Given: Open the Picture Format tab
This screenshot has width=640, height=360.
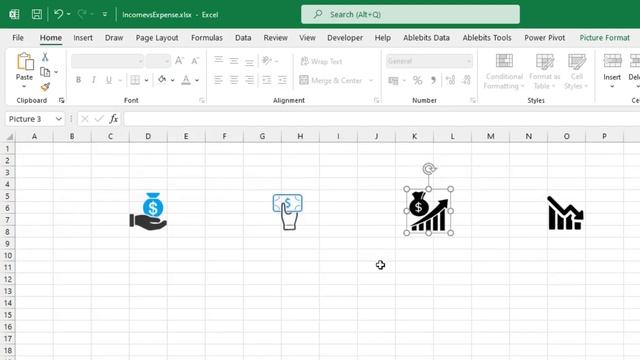Looking at the screenshot, I should coord(604,38).
